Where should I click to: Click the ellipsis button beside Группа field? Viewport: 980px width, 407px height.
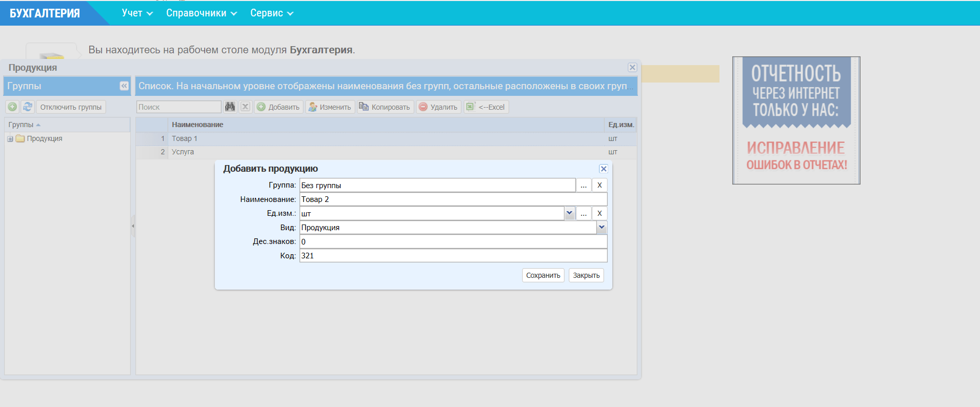[x=584, y=185]
